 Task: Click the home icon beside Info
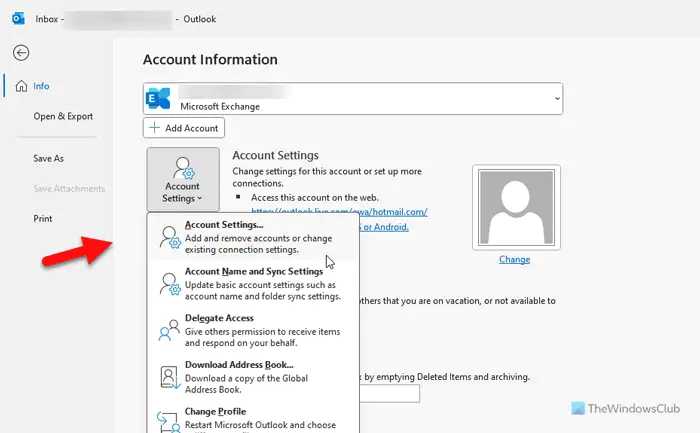point(21,86)
